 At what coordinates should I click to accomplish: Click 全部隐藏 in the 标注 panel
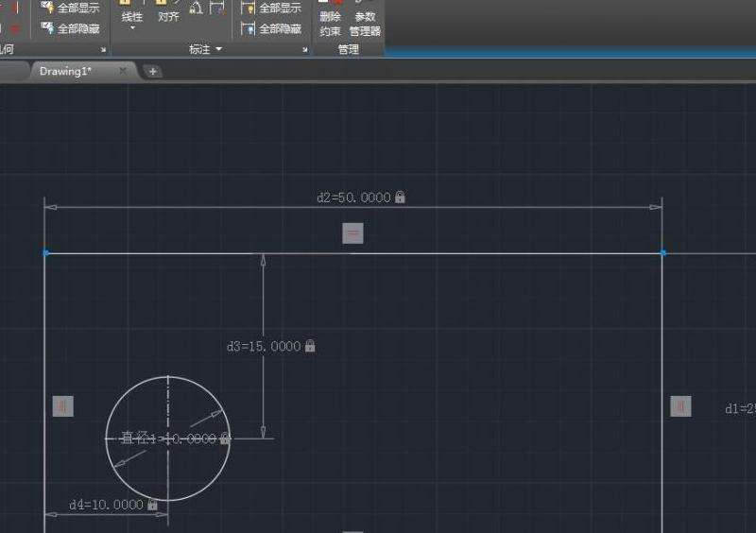click(x=271, y=29)
